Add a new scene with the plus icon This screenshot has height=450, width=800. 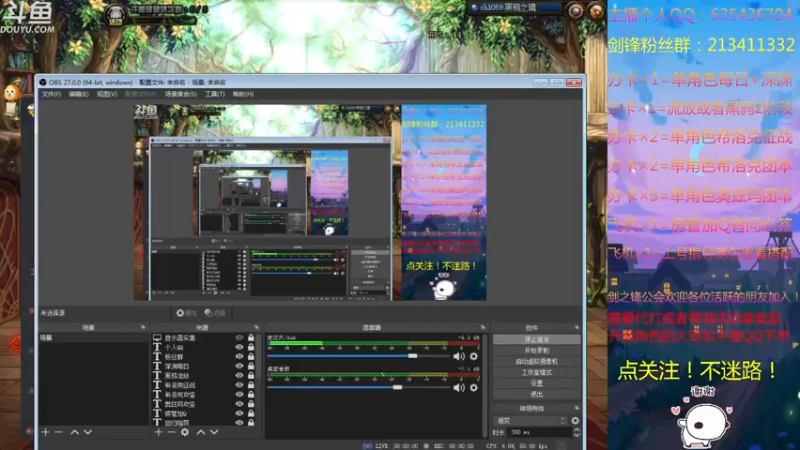tap(45, 432)
